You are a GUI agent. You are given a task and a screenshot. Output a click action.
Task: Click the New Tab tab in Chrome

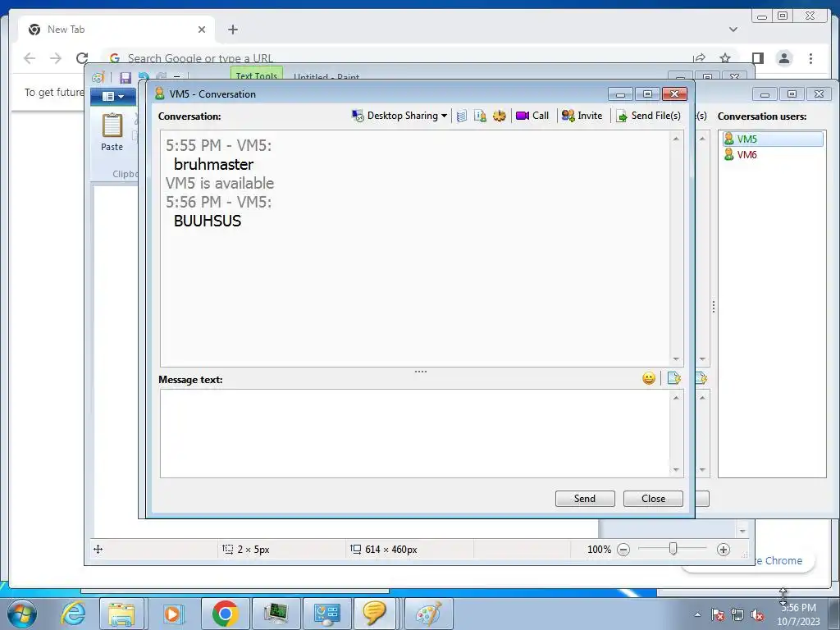click(x=116, y=30)
